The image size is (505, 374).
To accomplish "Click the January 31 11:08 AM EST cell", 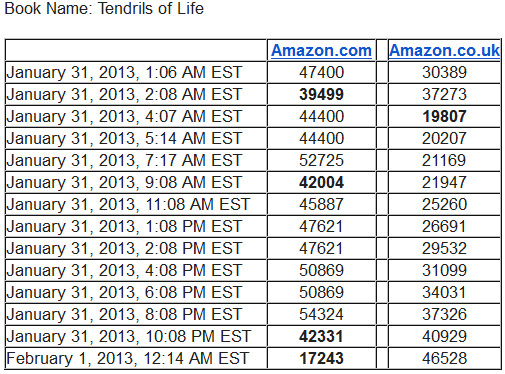I will pos(136,204).
